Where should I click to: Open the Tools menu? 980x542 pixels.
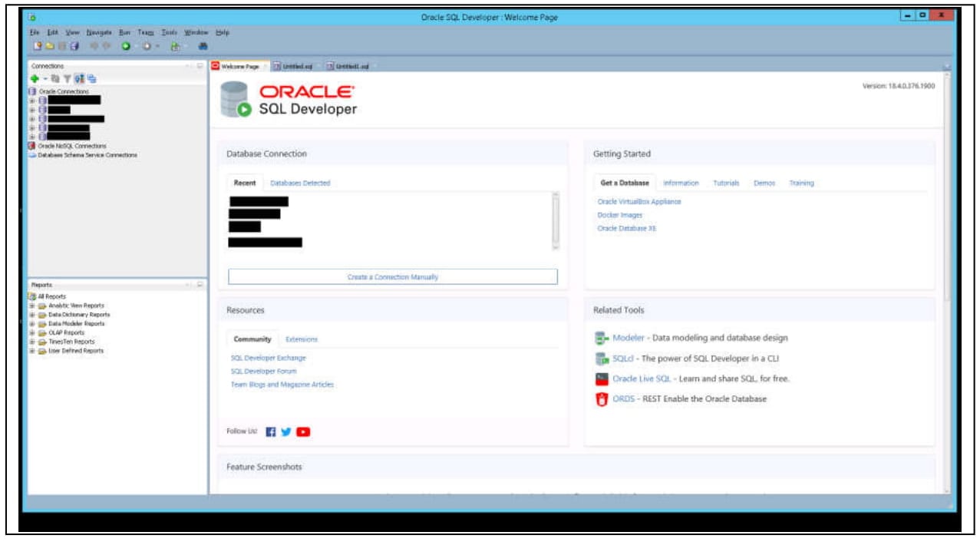(x=170, y=32)
